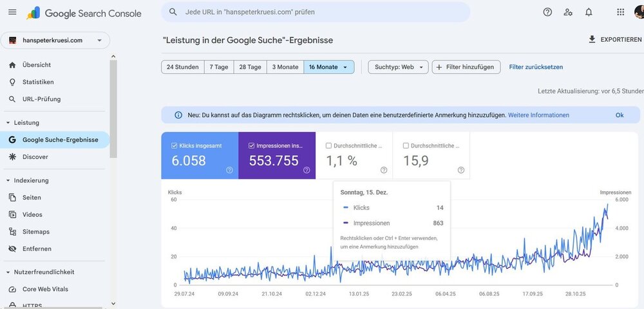
Task: Click the Entfernen crossed-eye icon
Action: tap(12, 248)
